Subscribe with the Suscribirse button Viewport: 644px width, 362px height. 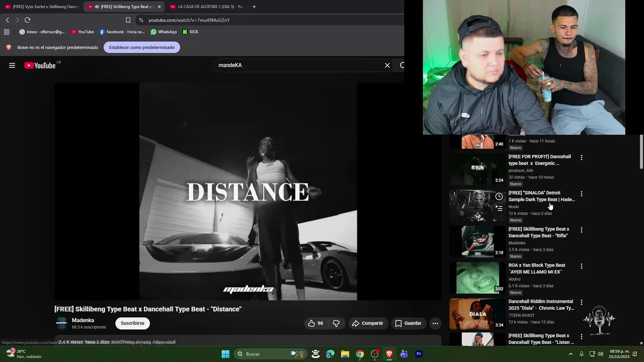point(132,323)
